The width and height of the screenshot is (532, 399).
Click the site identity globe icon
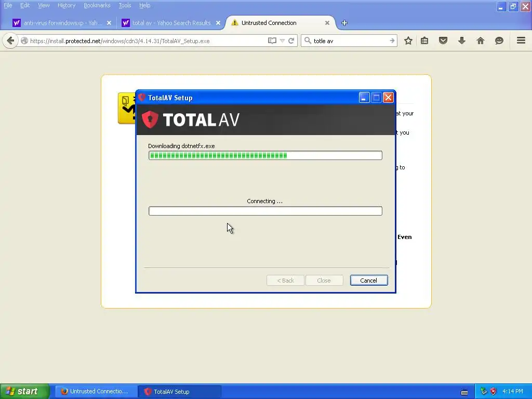[24, 41]
